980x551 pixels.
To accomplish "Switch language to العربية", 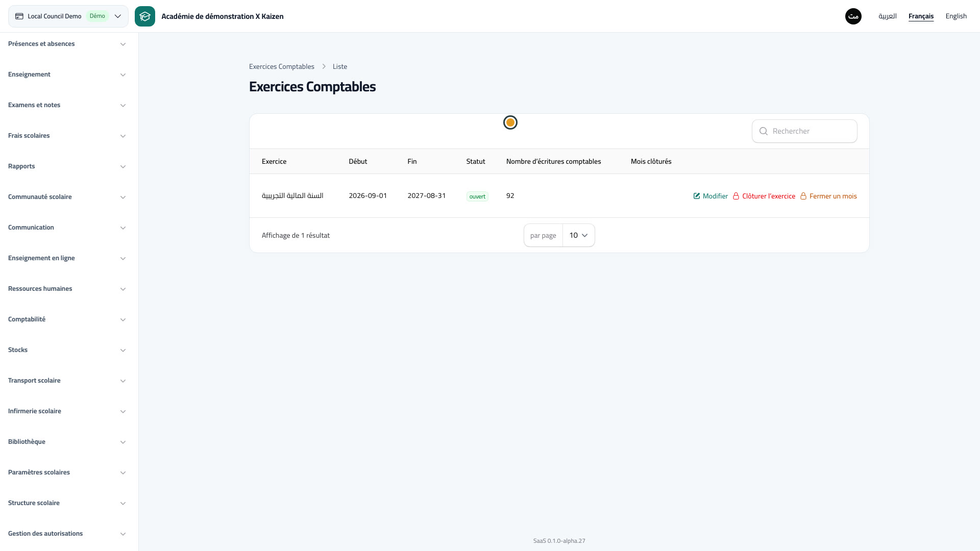I will tap(888, 16).
